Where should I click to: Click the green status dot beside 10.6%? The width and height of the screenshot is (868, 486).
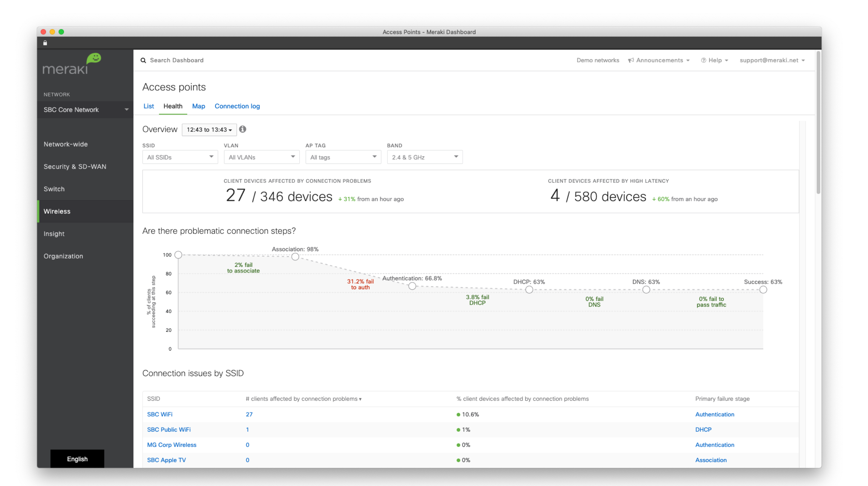(x=458, y=415)
